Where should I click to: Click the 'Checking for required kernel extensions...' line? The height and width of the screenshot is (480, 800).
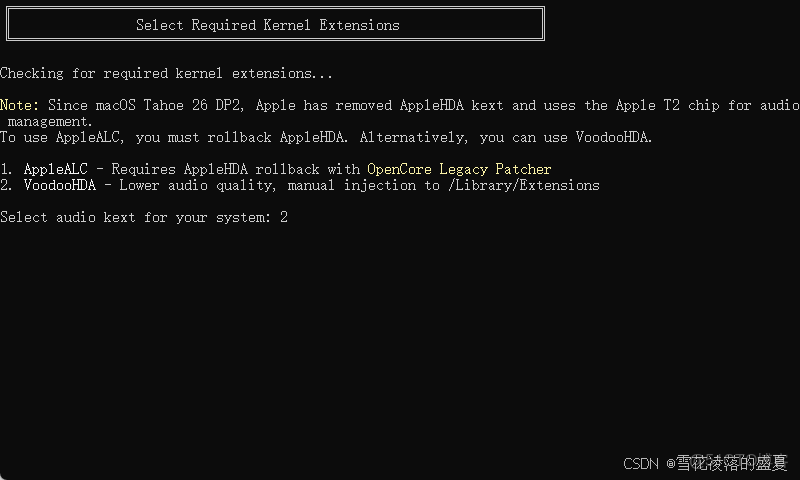tap(166, 73)
